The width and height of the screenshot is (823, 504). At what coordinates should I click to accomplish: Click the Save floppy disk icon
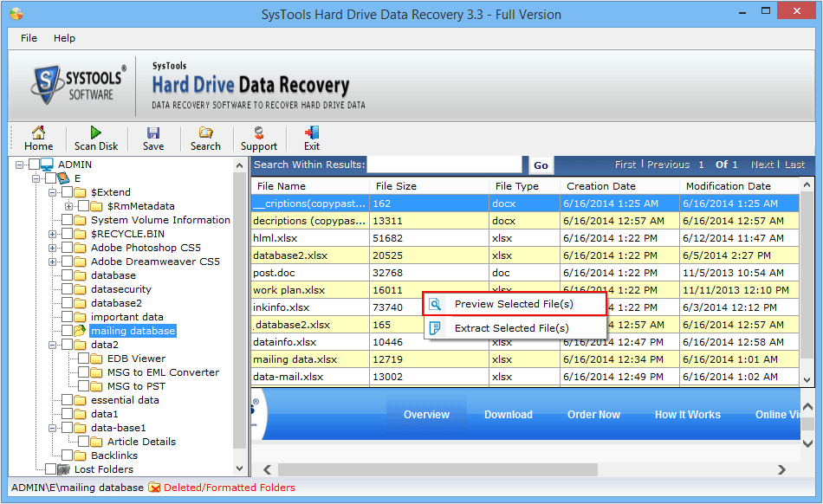pyautogui.click(x=153, y=132)
